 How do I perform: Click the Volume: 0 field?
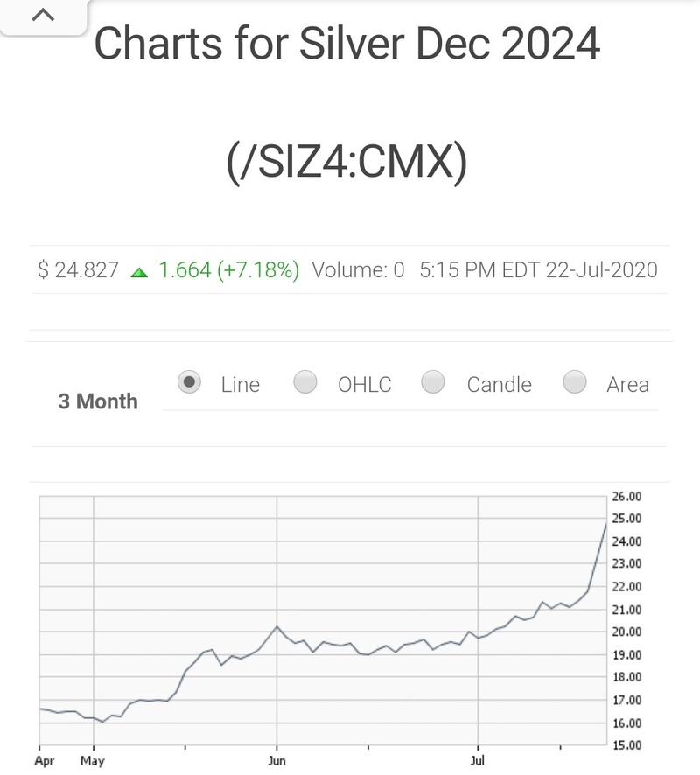(358, 270)
